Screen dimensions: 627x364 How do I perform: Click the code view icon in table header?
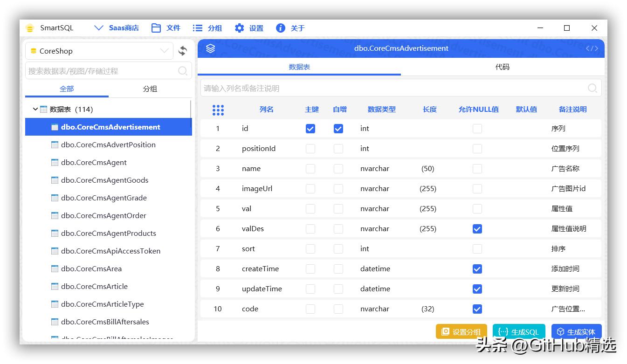[x=592, y=48]
